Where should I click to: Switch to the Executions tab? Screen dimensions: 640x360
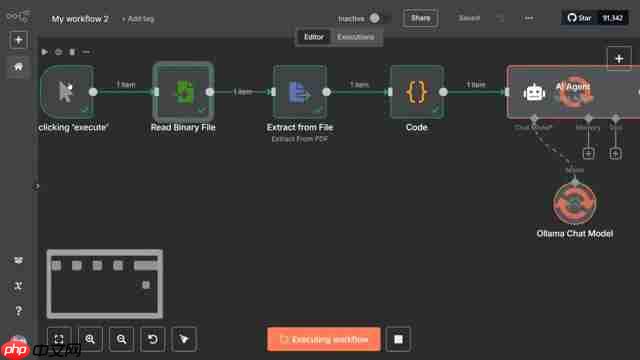(356, 37)
